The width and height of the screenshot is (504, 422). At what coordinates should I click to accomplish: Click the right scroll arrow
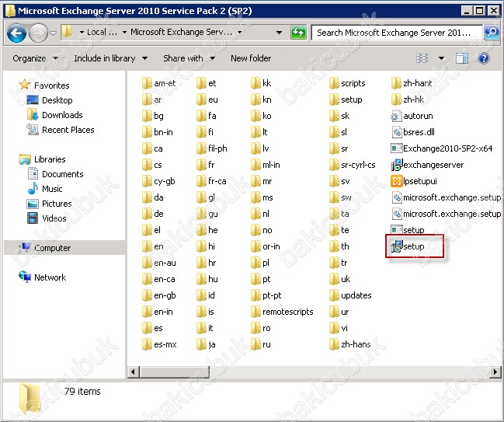coord(495,372)
